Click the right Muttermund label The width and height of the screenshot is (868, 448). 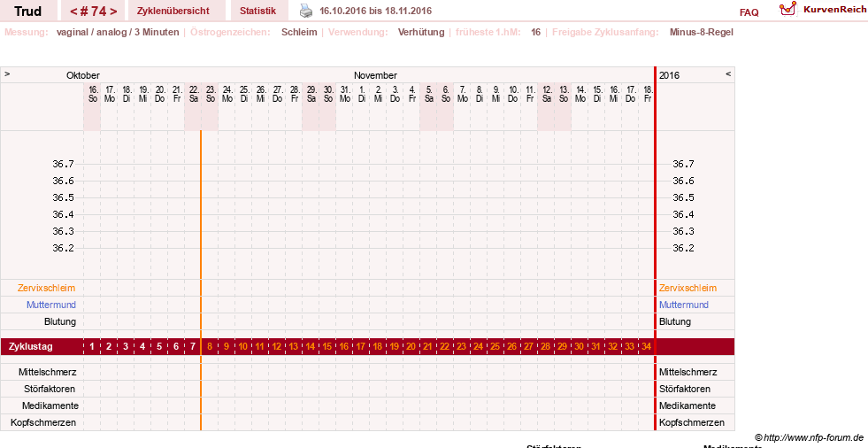[x=684, y=305]
